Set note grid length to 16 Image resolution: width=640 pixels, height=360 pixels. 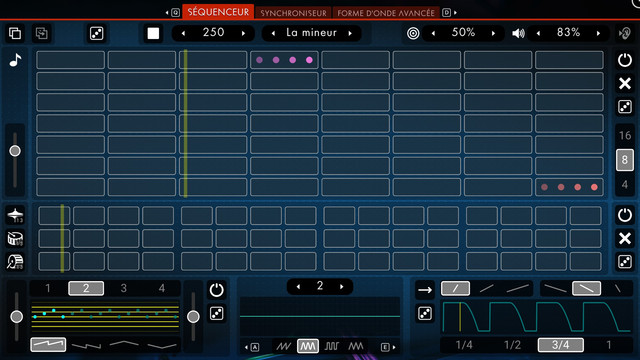click(x=624, y=136)
